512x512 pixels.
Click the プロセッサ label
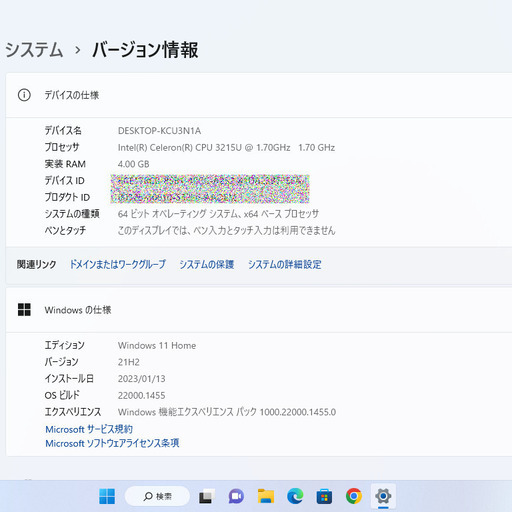pyautogui.click(x=62, y=147)
